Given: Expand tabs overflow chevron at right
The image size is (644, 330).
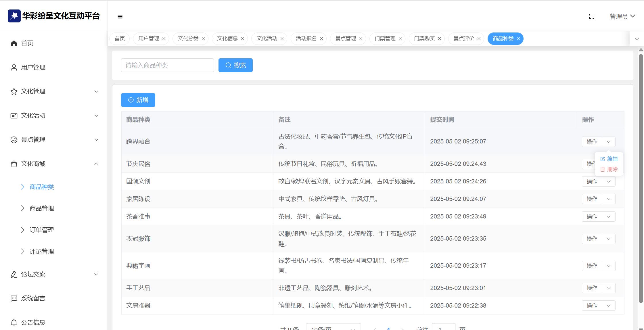Looking at the screenshot, I should [637, 39].
